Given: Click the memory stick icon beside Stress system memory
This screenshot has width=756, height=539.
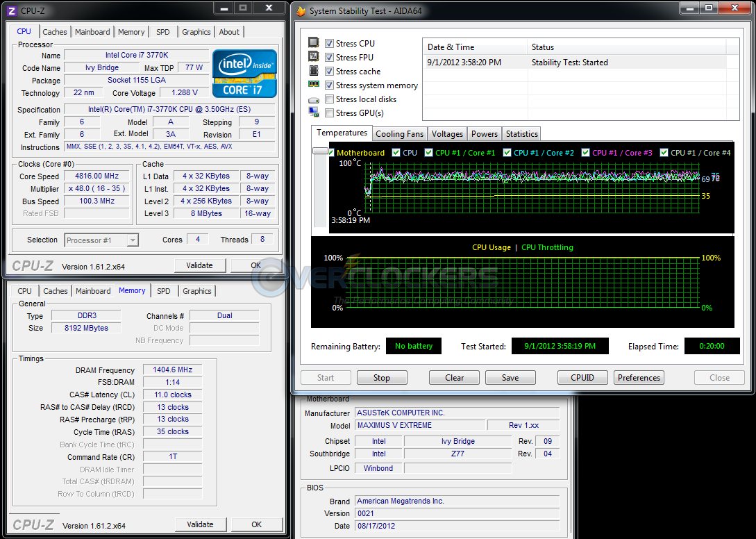Looking at the screenshot, I should click(314, 85).
